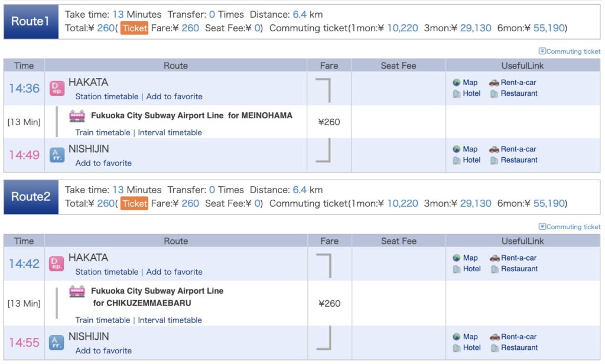Add NISHIJIN 14:49 to favorite
This screenshot has height=364, width=605.
click(103, 163)
